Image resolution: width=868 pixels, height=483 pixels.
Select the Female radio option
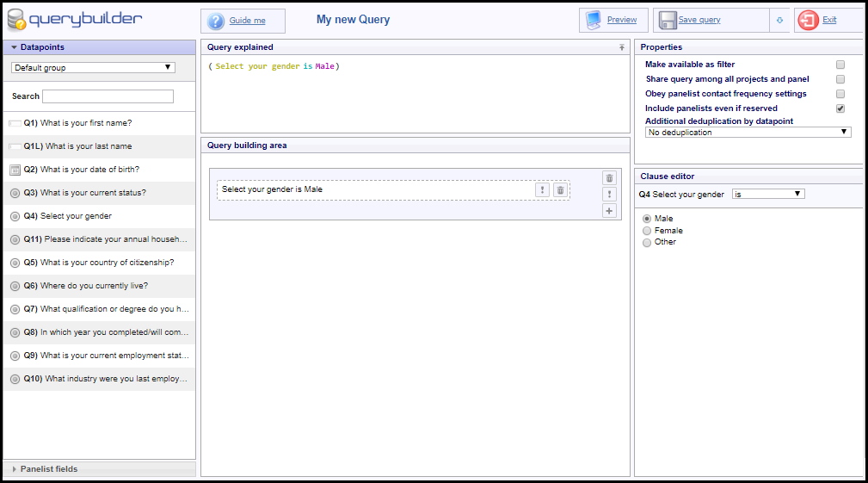pos(647,231)
